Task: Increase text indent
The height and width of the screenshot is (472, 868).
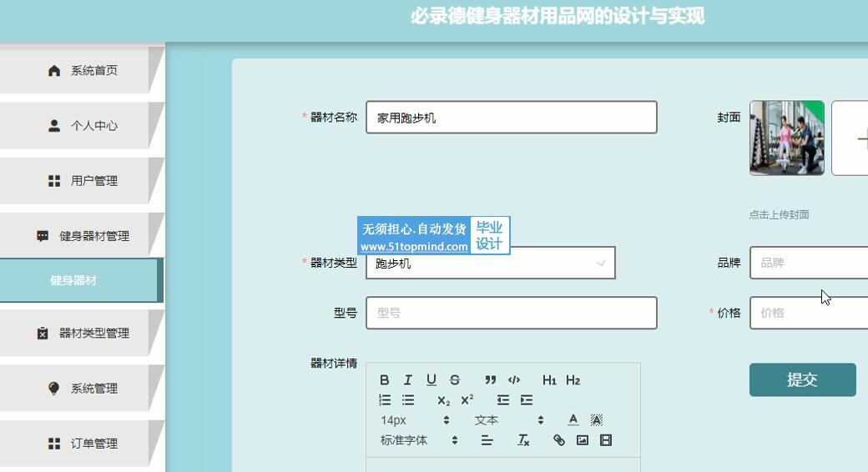Action: tap(527, 400)
